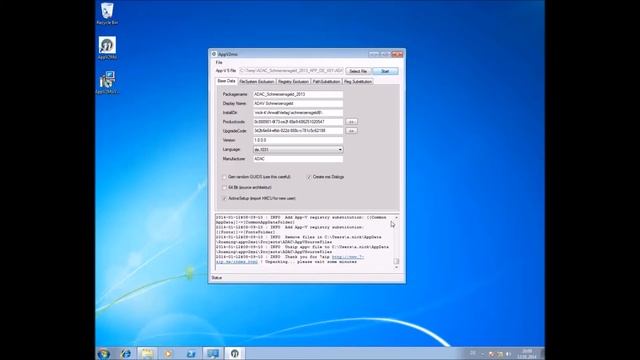Click the log scrollbar down arrow
This screenshot has width=640, height=360.
click(x=396, y=267)
